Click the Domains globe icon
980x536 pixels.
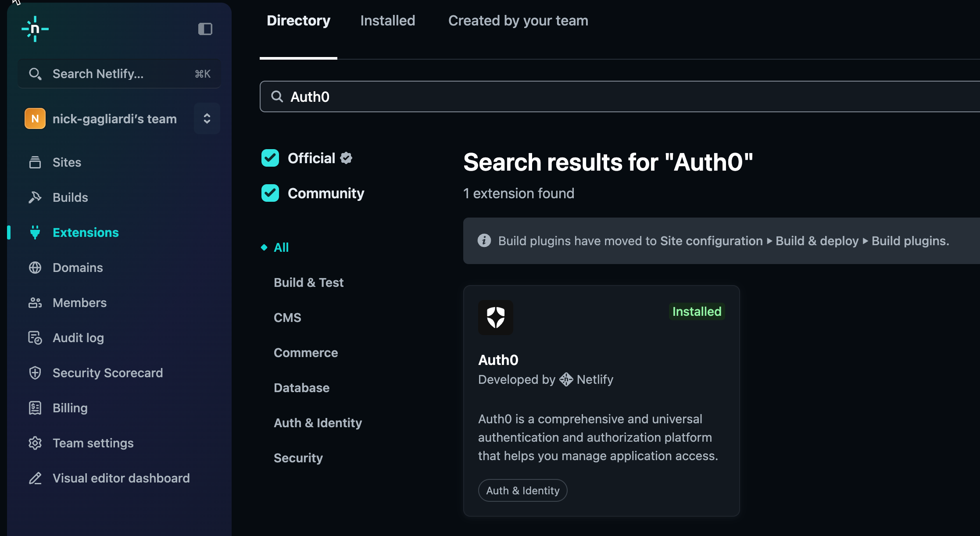(35, 268)
